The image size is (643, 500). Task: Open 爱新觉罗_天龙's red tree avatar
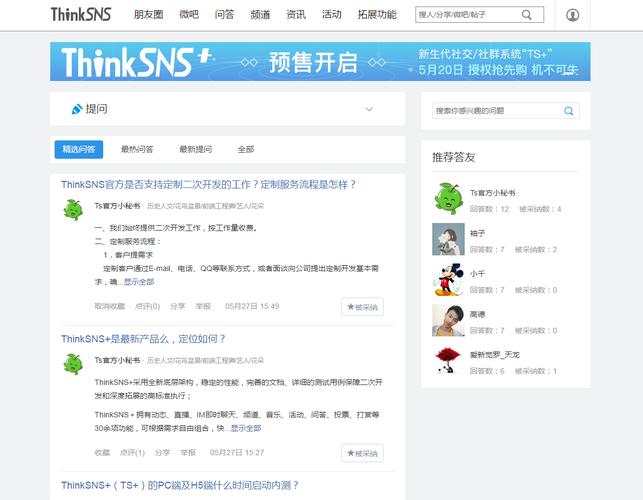(448, 360)
